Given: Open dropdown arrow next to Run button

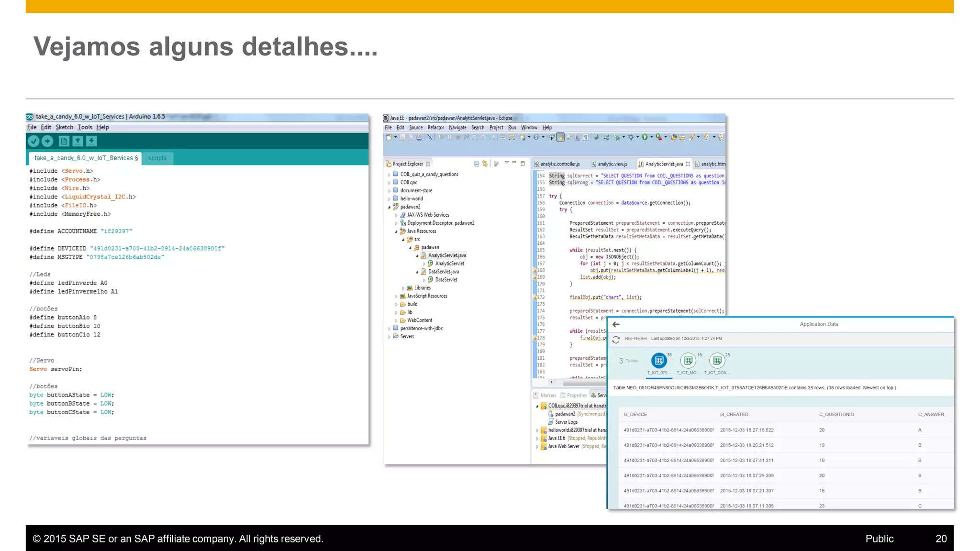Looking at the screenshot, I should pyautogui.click(x=652, y=137).
